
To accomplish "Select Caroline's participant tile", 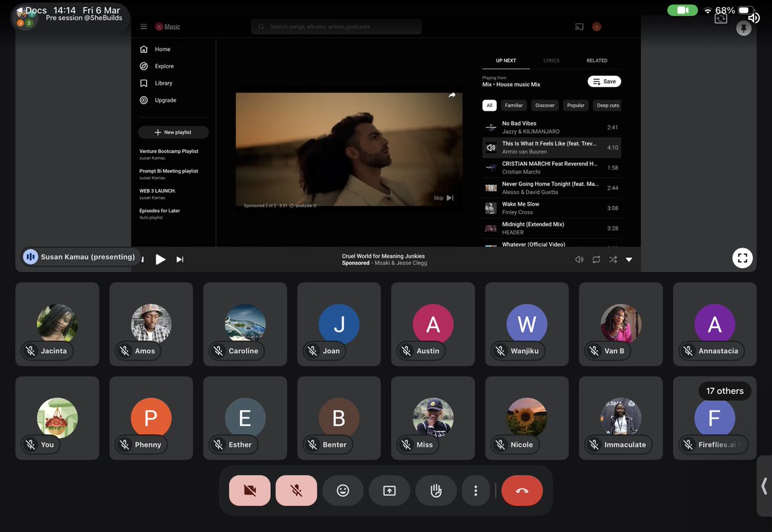I will 245,324.
